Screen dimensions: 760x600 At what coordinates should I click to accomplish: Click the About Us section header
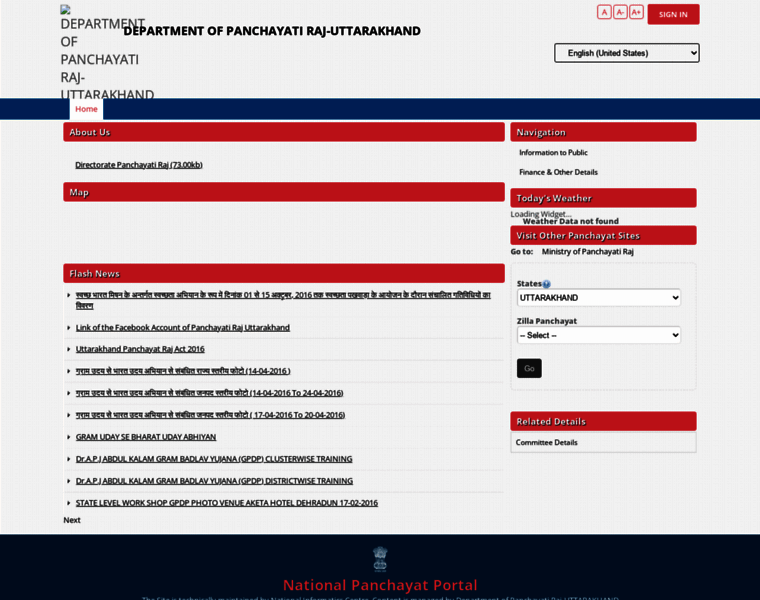tap(284, 132)
